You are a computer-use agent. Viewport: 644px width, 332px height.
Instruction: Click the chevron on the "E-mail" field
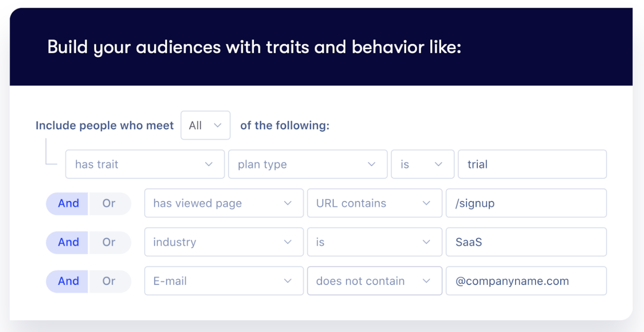tap(288, 281)
